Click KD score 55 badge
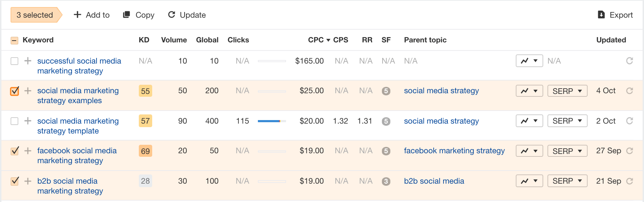Viewport: 644px width, 202px height. 145,91
